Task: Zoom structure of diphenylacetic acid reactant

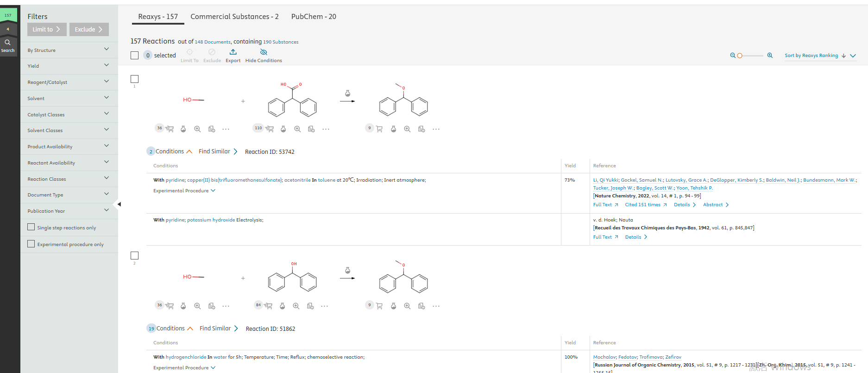Action: point(297,129)
